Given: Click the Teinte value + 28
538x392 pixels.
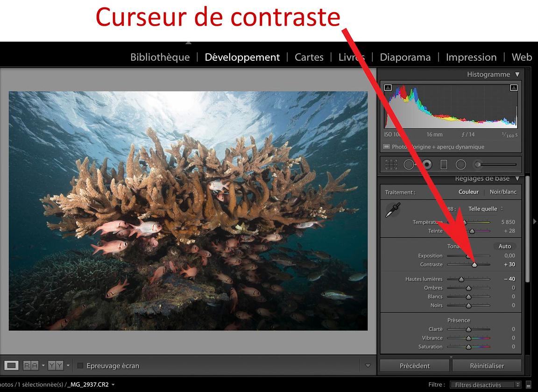Looking at the screenshot, I should pos(510,231).
